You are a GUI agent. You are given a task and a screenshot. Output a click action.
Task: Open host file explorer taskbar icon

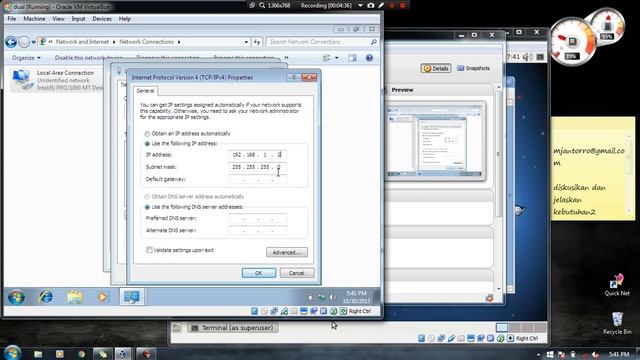pyautogui.click(x=38, y=354)
